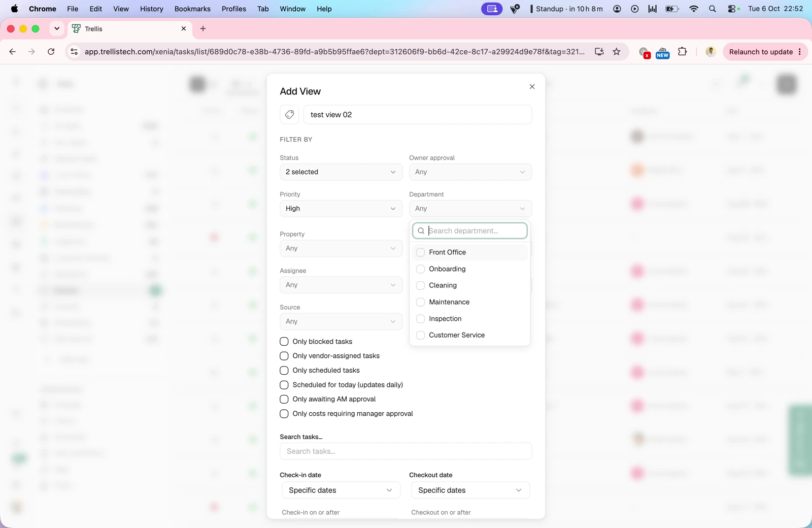Close the Add View dialog
The width and height of the screenshot is (812, 528).
click(x=532, y=87)
